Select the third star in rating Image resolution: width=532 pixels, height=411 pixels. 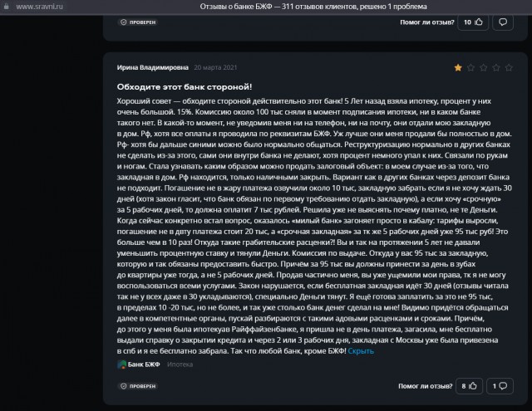[x=484, y=68]
